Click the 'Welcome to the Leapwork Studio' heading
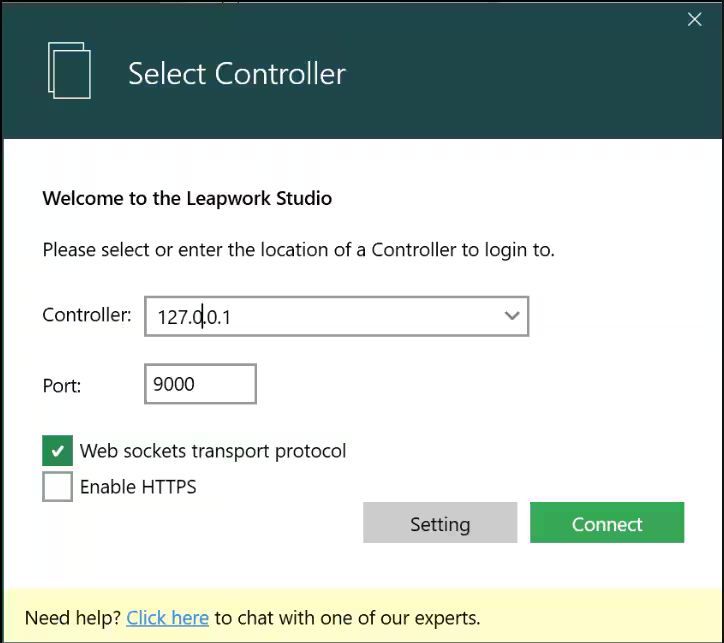 [x=187, y=198]
